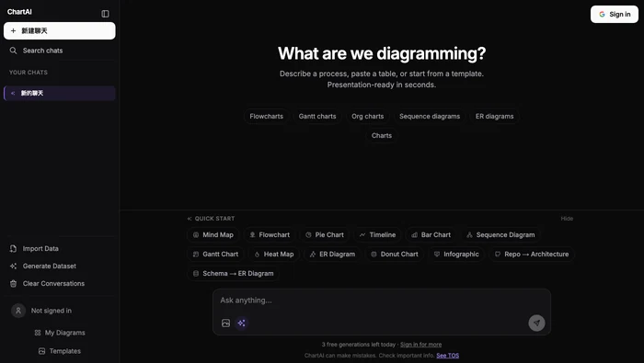The height and width of the screenshot is (363, 644).
Task: Click the purple sparkle AI icon
Action: [x=241, y=323]
